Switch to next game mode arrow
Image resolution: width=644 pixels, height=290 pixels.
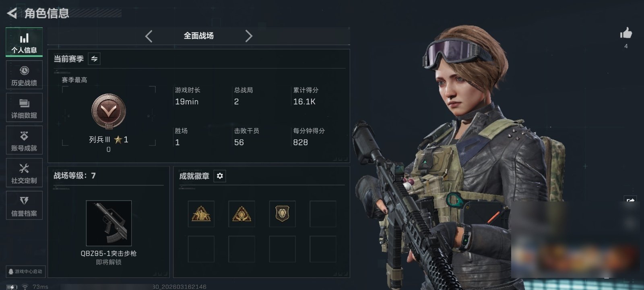pos(249,36)
